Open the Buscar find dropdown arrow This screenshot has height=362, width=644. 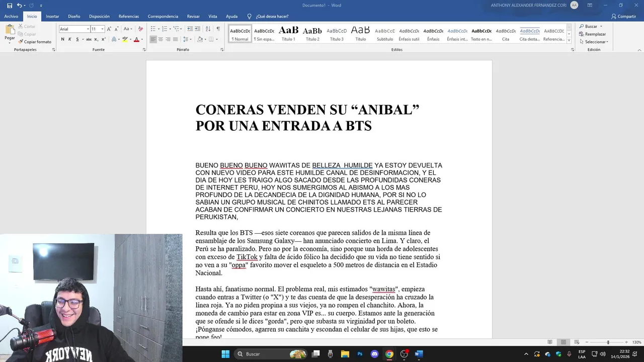pyautogui.click(x=601, y=27)
